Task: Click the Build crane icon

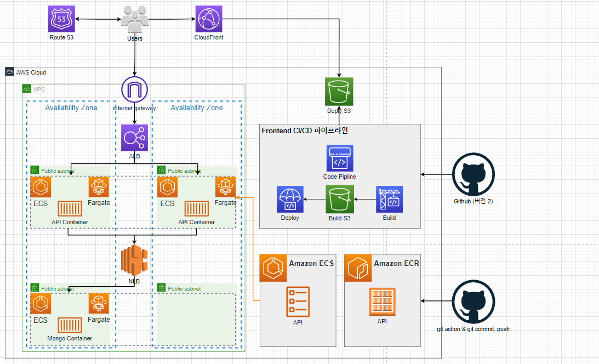Action: click(389, 200)
